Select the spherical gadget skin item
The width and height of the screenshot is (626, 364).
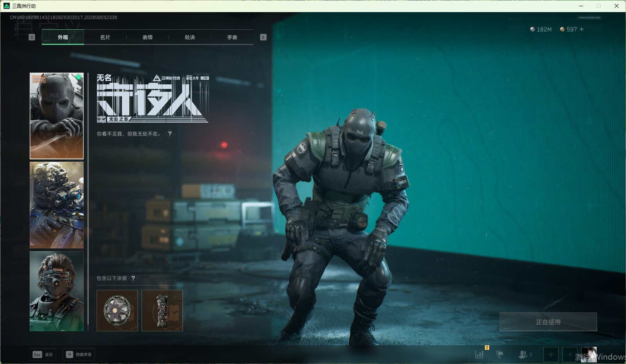tap(117, 310)
